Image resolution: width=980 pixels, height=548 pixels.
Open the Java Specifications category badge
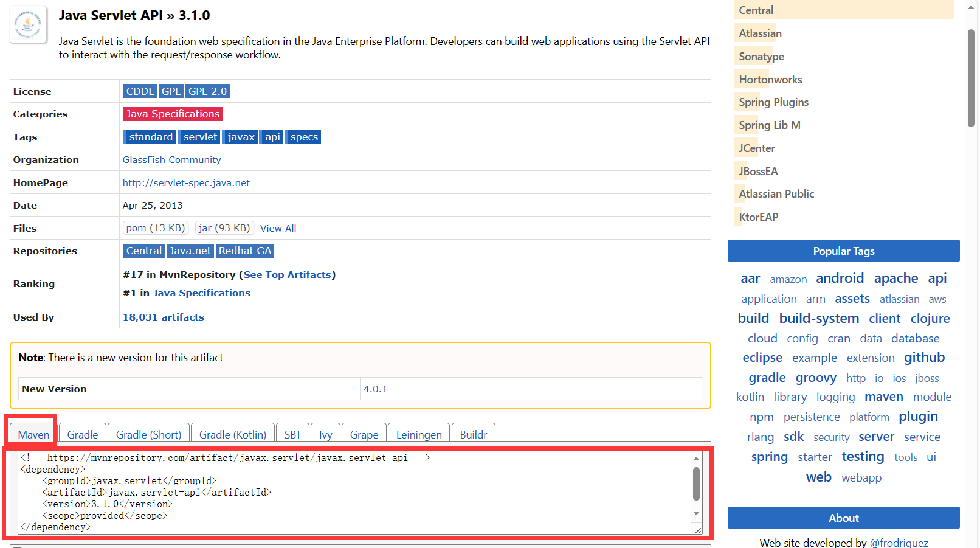[173, 114]
